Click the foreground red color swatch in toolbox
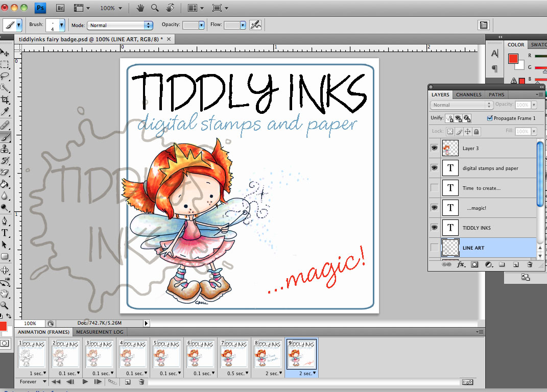Image resolution: width=547 pixels, height=392 pixels. [x=3, y=327]
